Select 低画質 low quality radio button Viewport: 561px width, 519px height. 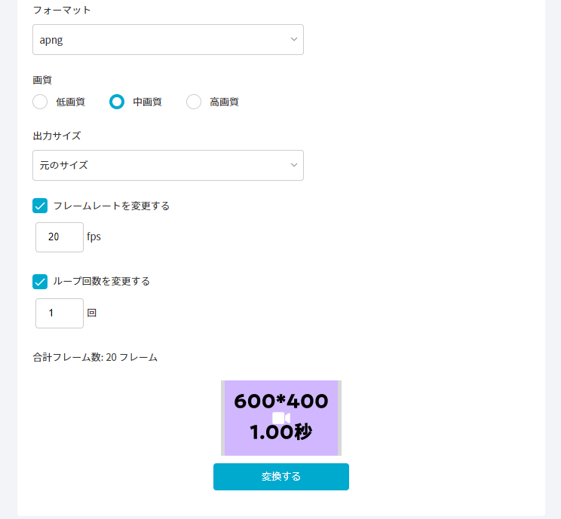pos(40,102)
